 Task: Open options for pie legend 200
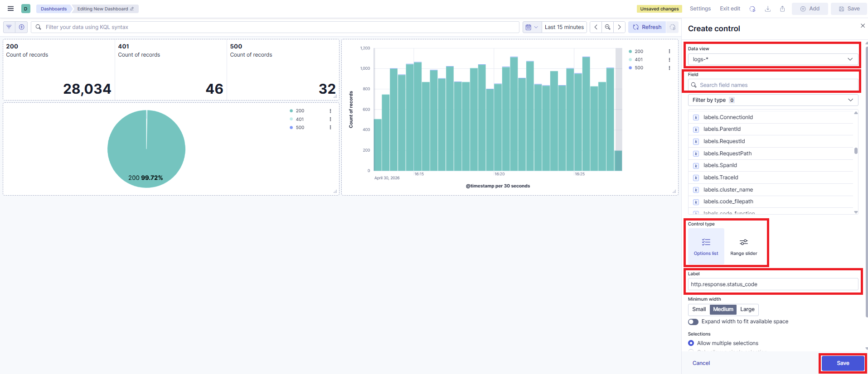coord(330,111)
